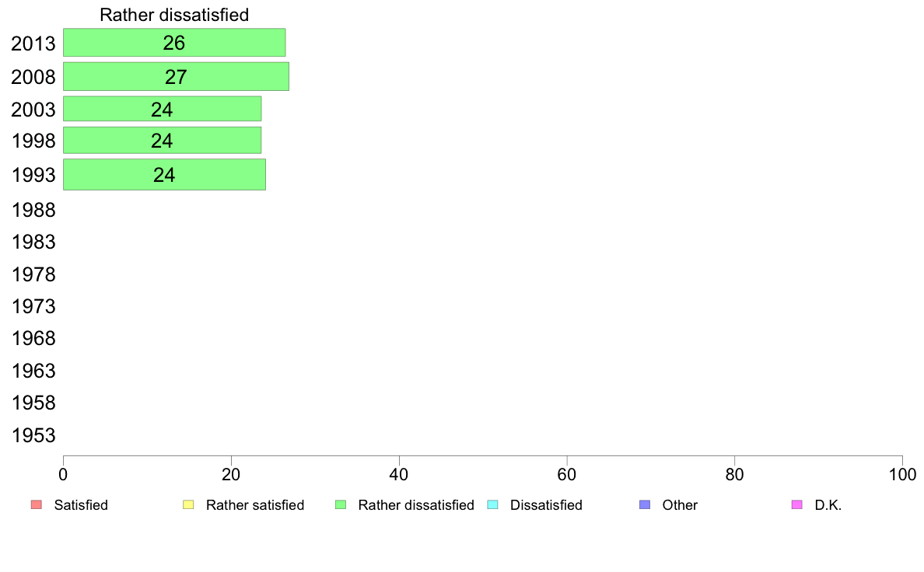Click the blue Other legend swatch

pyautogui.click(x=644, y=505)
